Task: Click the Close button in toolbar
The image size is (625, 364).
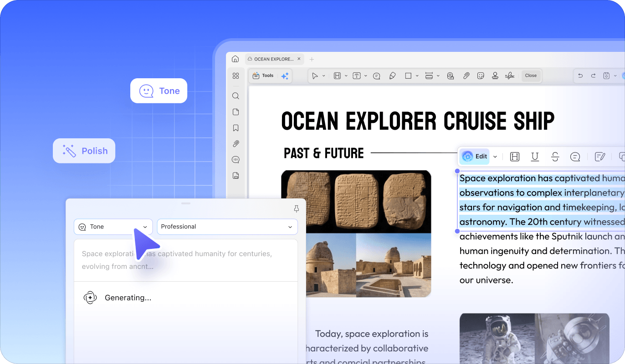Action: click(x=531, y=76)
